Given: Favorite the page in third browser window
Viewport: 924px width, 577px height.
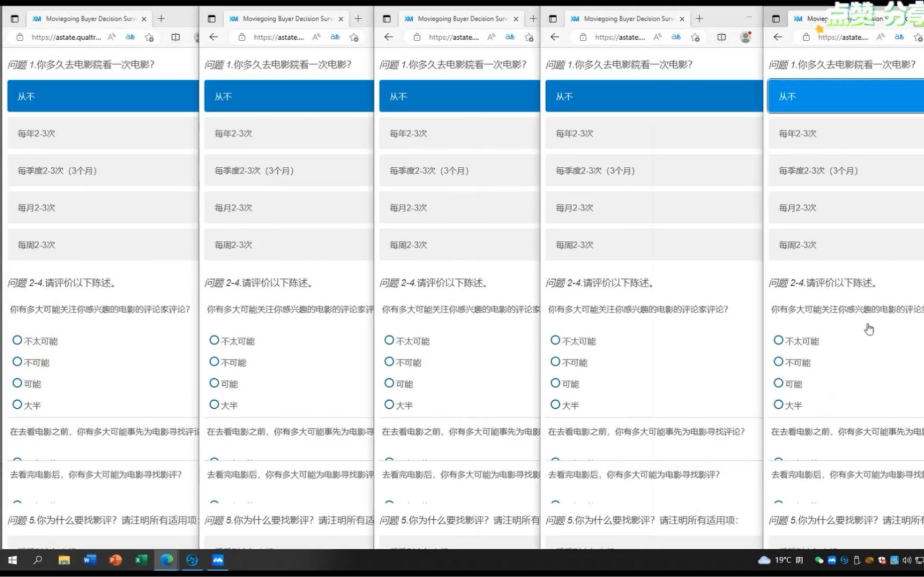Looking at the screenshot, I should (x=529, y=37).
